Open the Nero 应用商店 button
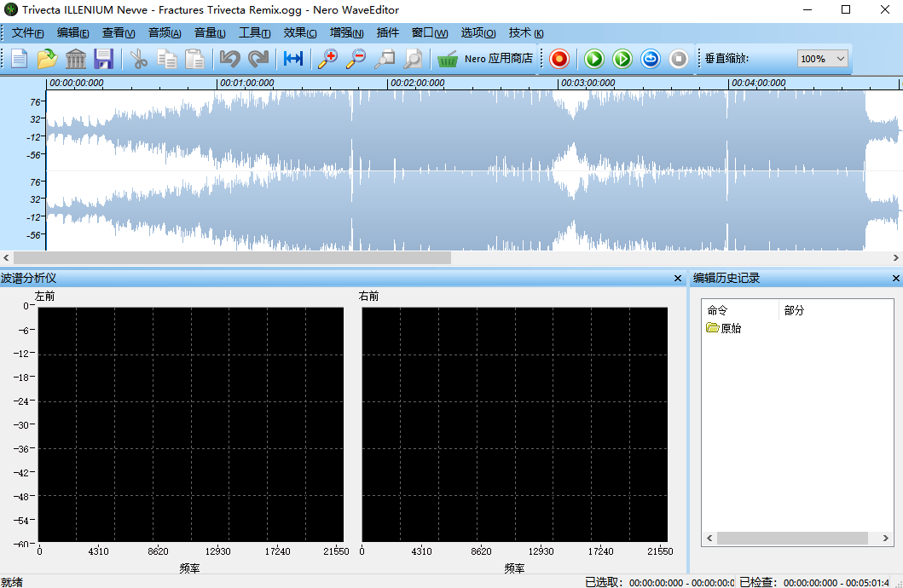Image resolution: width=903 pixels, height=588 pixels. click(484, 59)
